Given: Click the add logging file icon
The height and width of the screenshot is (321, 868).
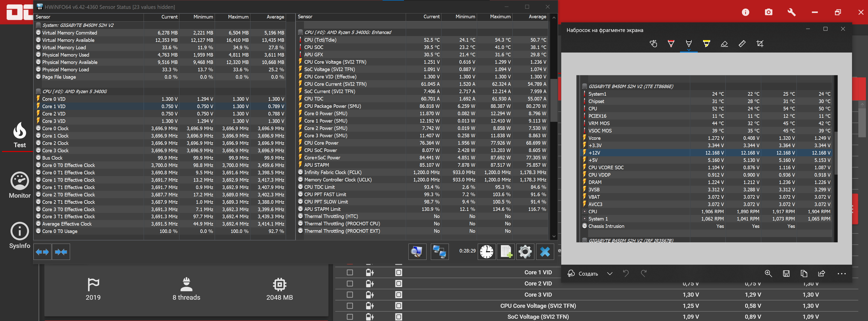Looking at the screenshot, I should 506,252.
